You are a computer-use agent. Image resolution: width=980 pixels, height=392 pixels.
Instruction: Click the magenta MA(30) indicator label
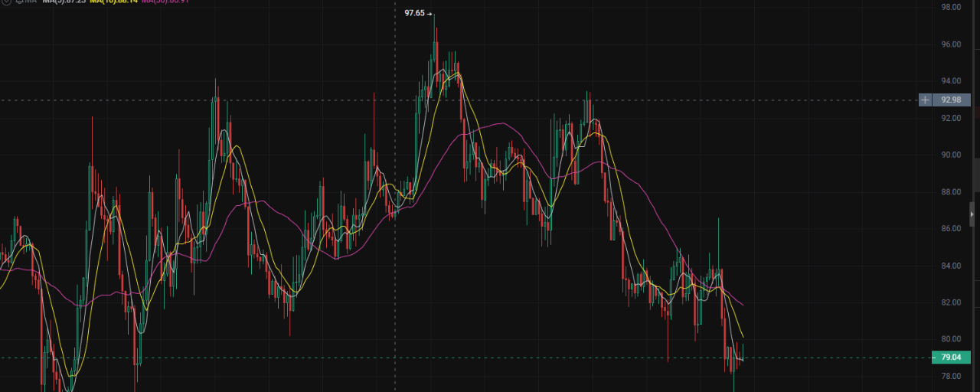(165, 2)
